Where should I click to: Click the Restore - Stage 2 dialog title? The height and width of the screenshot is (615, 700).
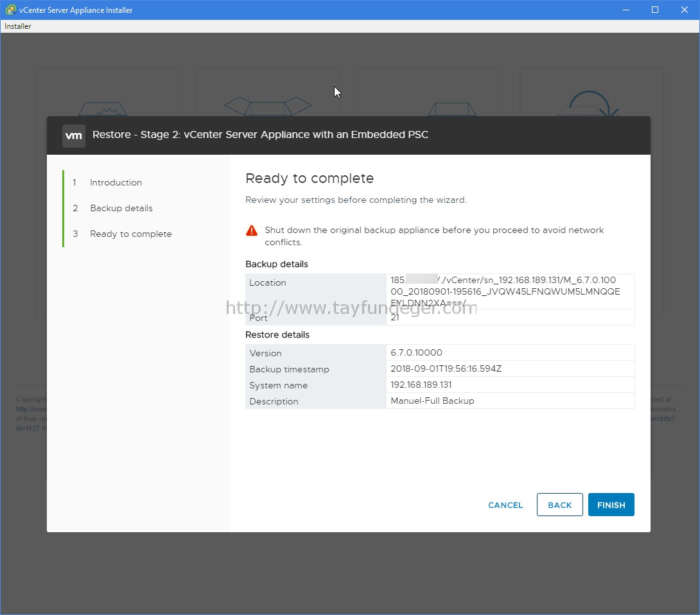pyautogui.click(x=260, y=135)
